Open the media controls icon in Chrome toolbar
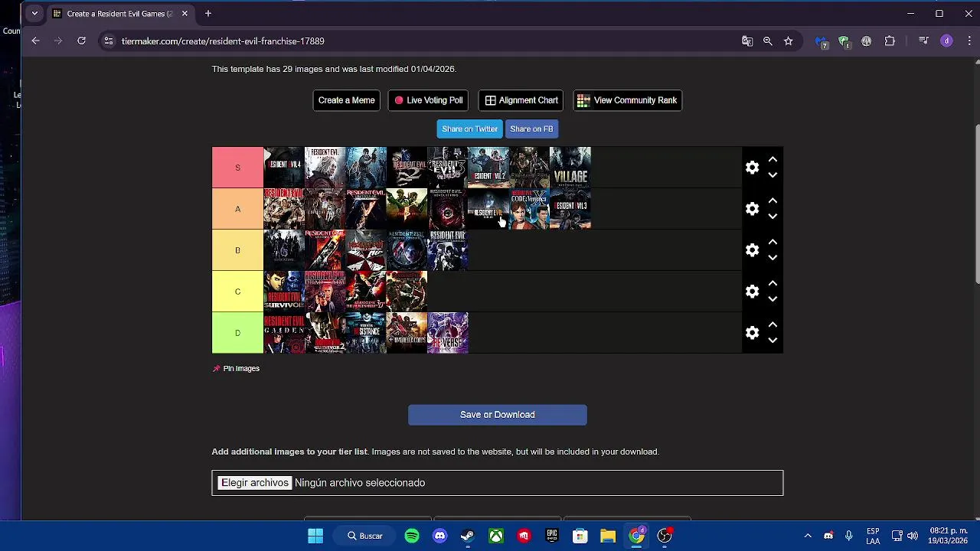 tap(923, 41)
